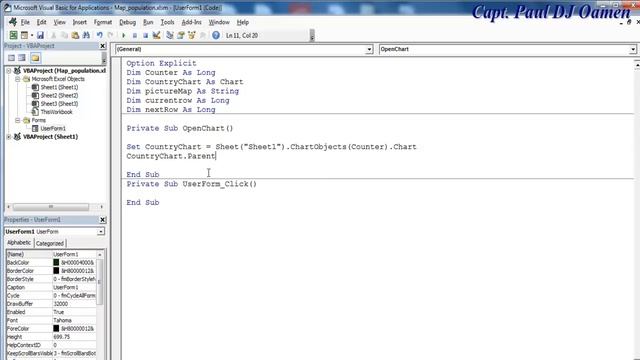Click the Redo arrow icon
The width and height of the screenshot is (640, 360).
(110, 36)
